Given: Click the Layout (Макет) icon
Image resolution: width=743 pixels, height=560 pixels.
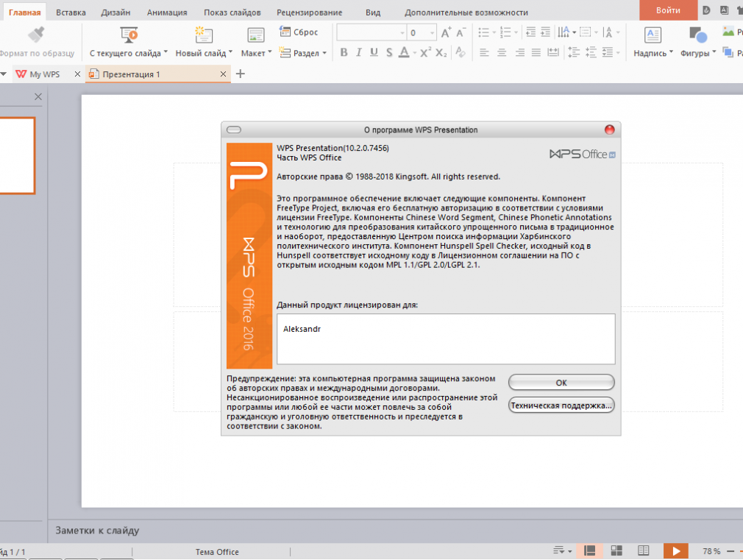Looking at the screenshot, I should coord(256,35).
